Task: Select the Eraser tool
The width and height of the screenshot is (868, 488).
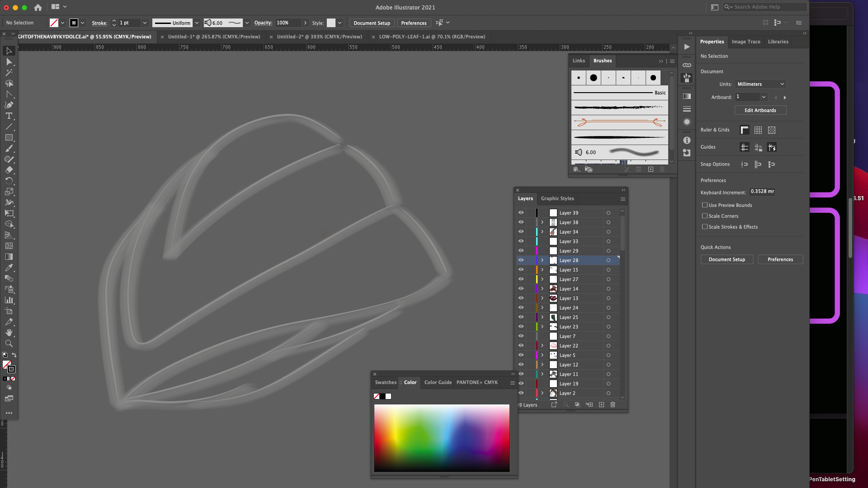Action: pyautogui.click(x=9, y=170)
